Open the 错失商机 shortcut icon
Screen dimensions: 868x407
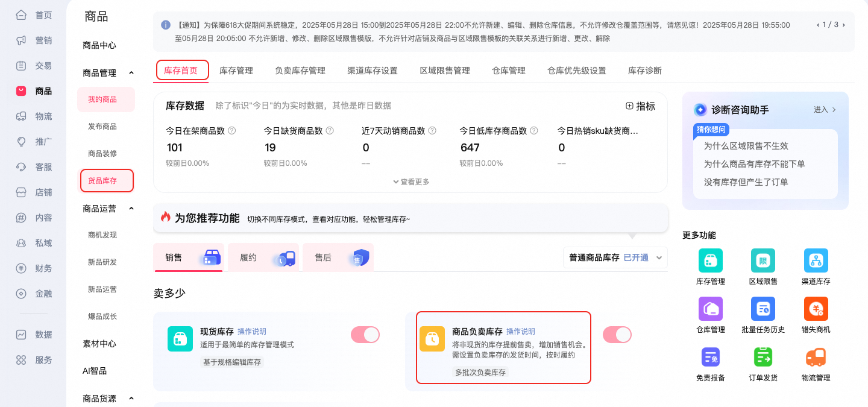tap(816, 309)
